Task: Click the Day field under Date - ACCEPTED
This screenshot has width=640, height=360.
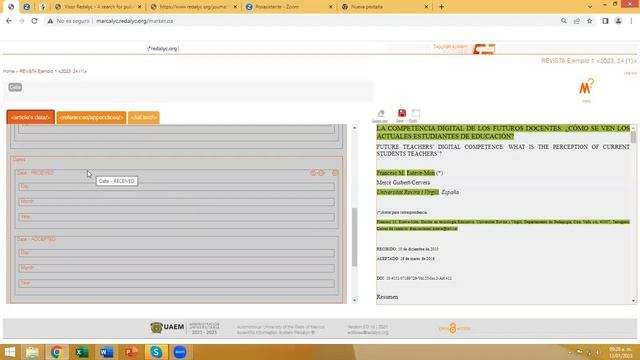Action: click(176, 253)
